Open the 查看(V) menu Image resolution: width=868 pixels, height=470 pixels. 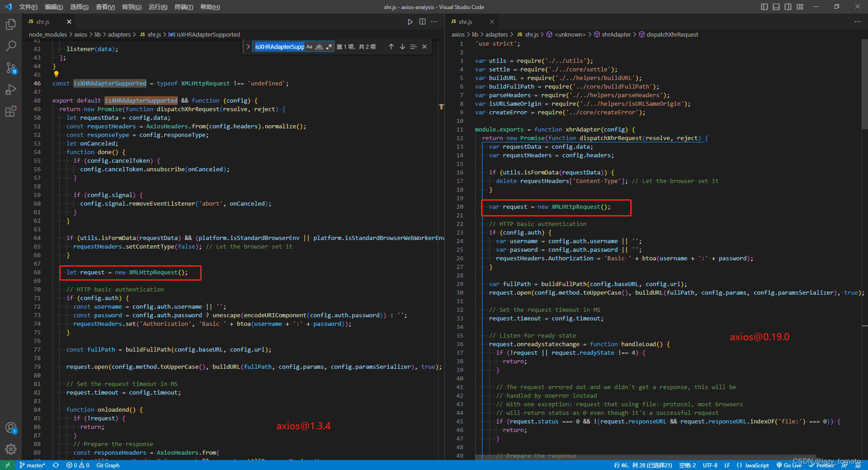tap(105, 7)
